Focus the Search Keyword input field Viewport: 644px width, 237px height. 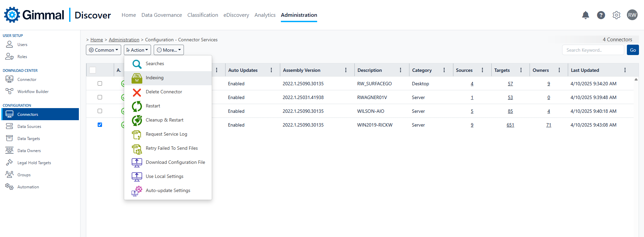click(593, 50)
